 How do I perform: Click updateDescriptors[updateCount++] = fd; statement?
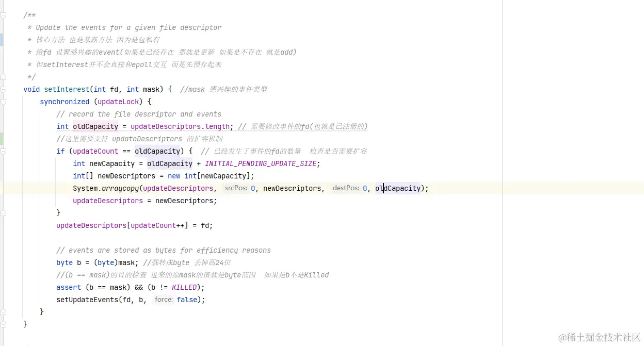pos(135,225)
